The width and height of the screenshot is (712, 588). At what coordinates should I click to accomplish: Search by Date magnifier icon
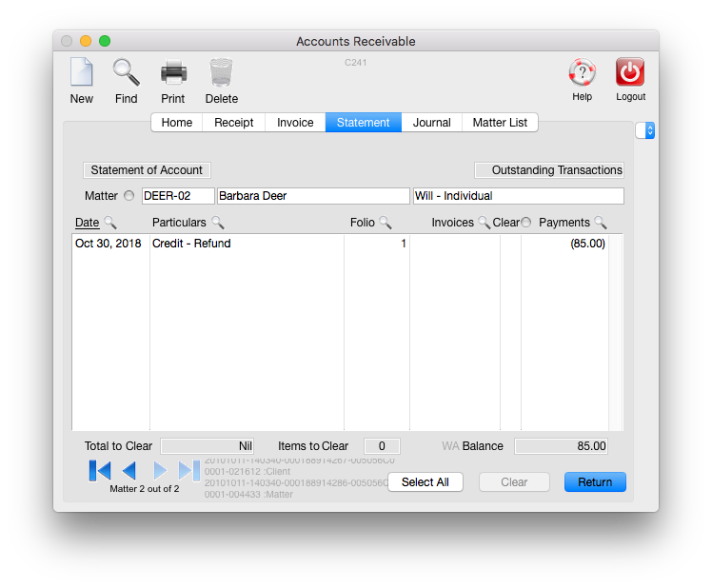(110, 223)
